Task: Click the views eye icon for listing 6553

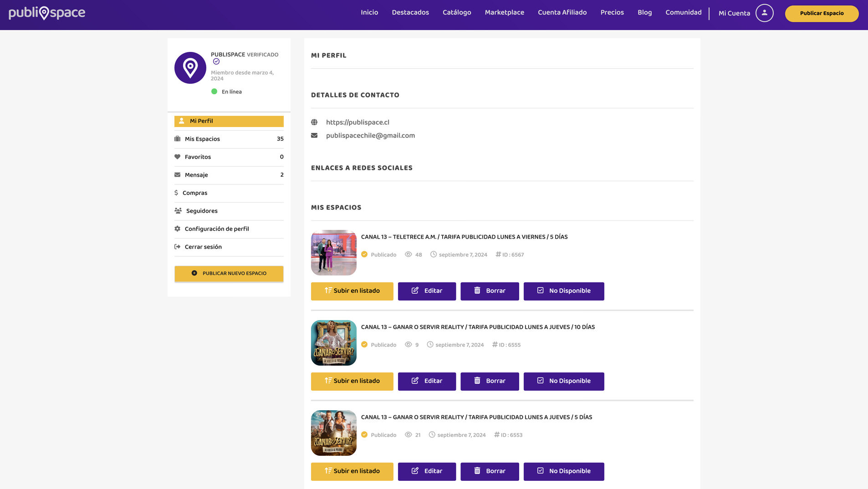Action: (408, 435)
